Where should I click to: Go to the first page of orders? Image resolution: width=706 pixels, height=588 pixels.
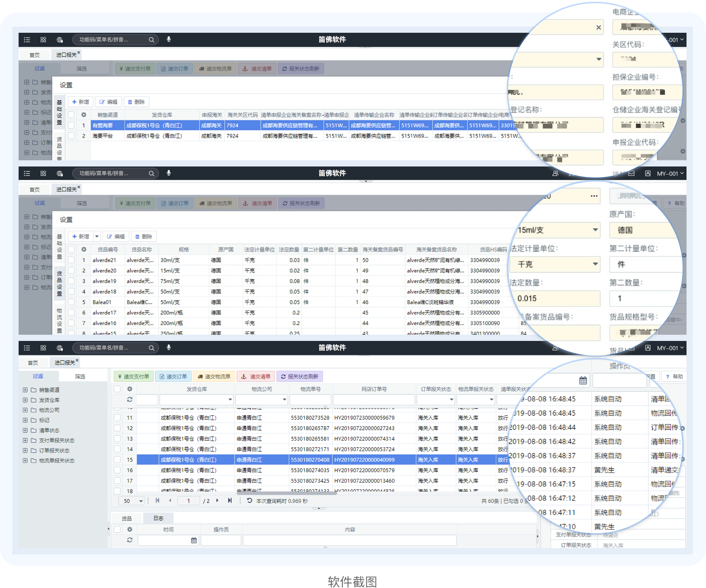point(157,501)
